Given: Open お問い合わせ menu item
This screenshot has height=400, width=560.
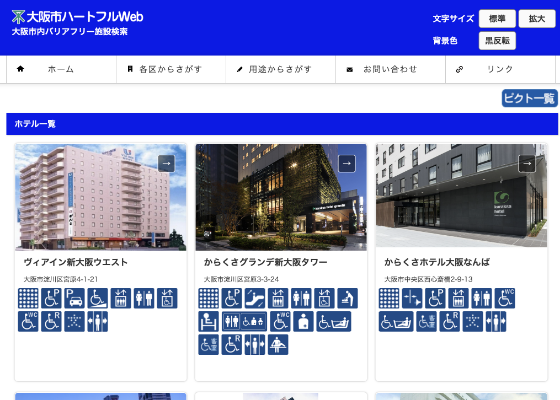Looking at the screenshot, I should pyautogui.click(x=390, y=69).
